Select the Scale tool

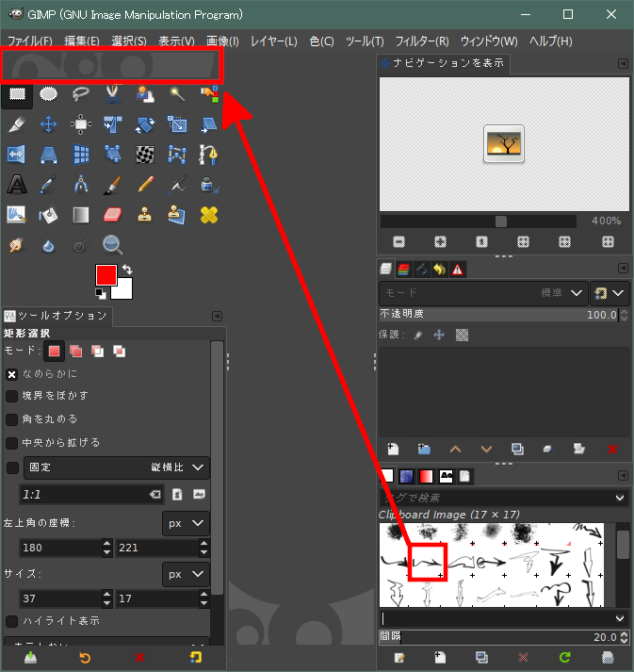177,124
